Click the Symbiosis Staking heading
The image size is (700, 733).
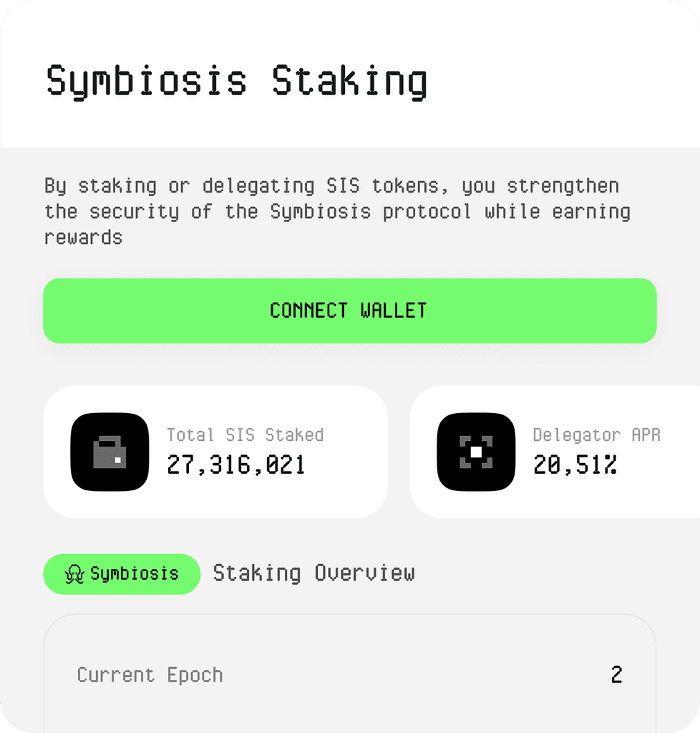236,80
